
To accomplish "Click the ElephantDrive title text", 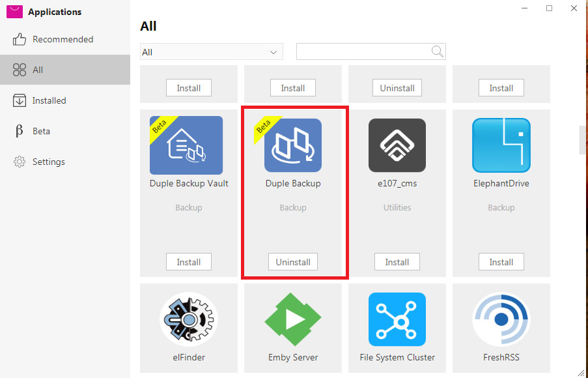I will (501, 184).
